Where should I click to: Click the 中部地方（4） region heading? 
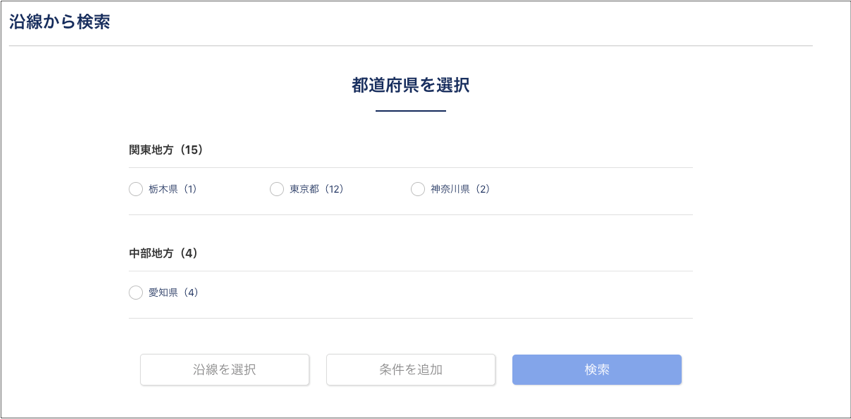coord(164,254)
